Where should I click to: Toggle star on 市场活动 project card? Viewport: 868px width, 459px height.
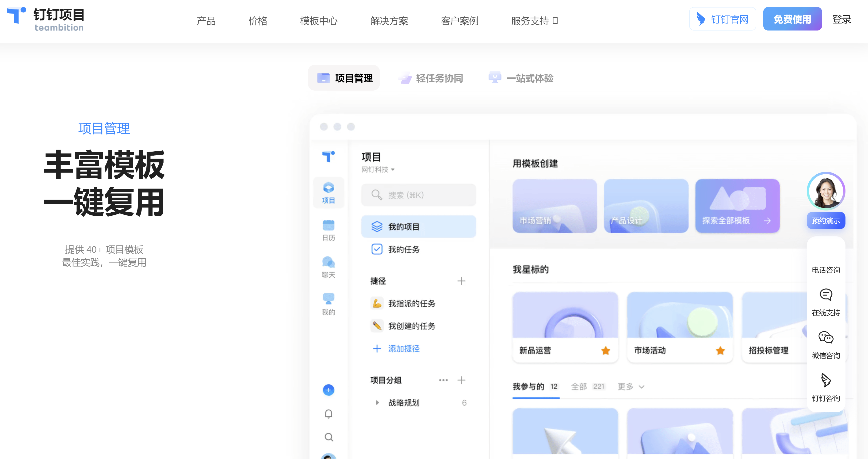(x=720, y=351)
